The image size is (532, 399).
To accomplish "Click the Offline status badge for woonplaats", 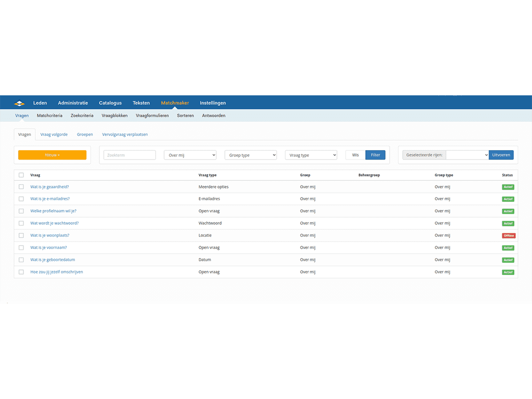I will pyautogui.click(x=508, y=235).
